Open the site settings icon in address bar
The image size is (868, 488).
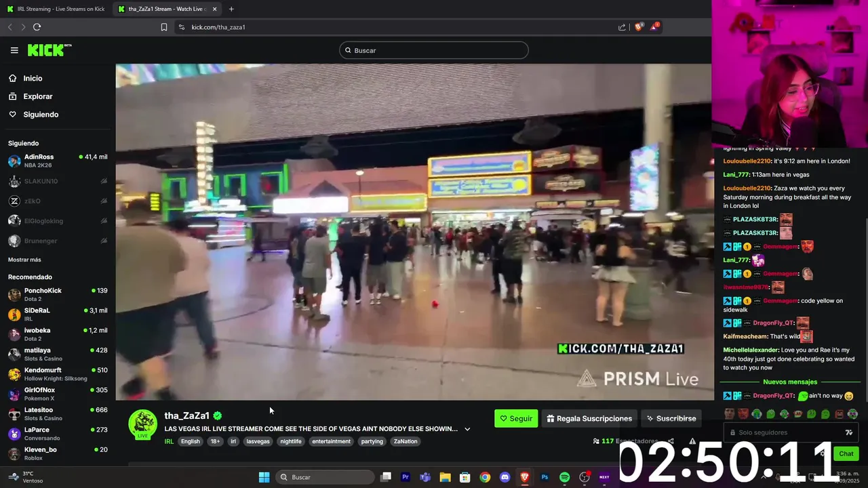pos(181,27)
